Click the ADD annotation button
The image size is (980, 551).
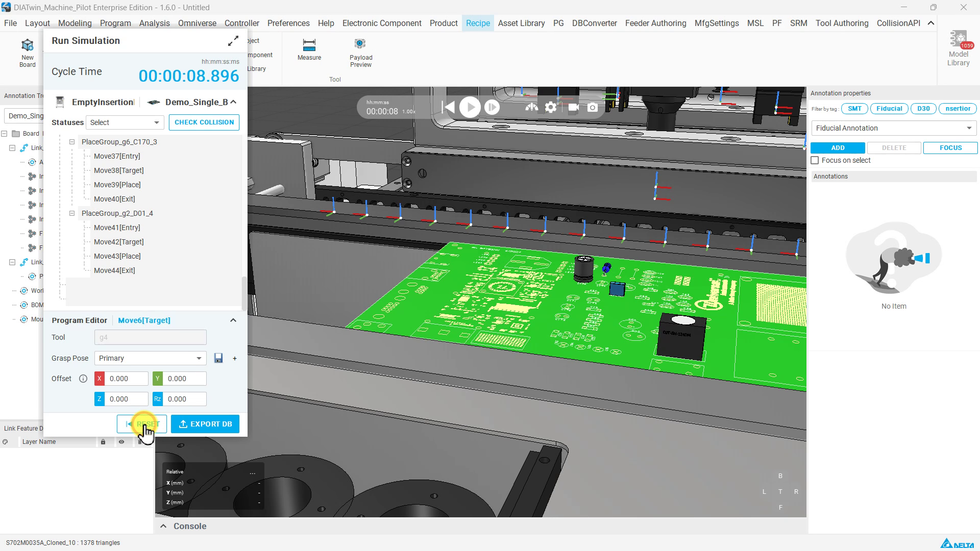838,148
